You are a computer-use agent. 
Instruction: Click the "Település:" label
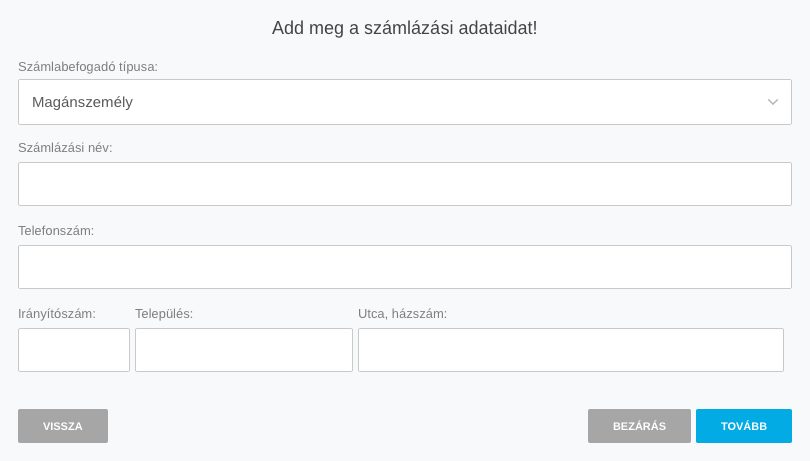164,314
